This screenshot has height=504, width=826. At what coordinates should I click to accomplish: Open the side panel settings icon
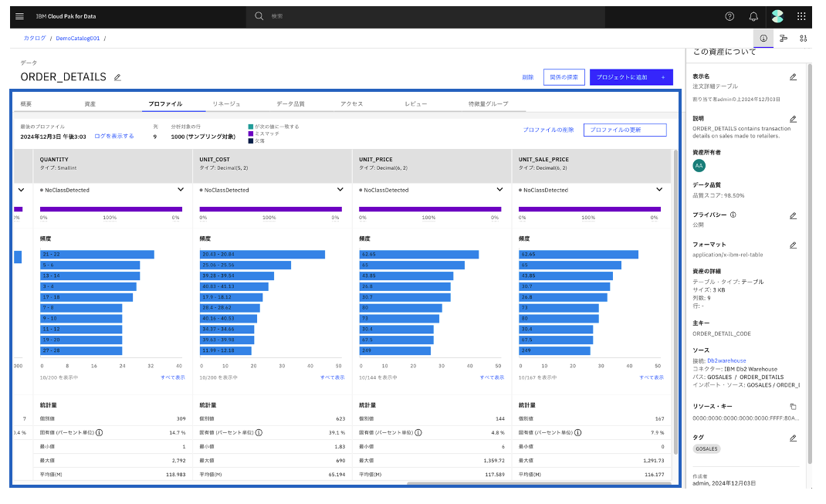(x=804, y=38)
